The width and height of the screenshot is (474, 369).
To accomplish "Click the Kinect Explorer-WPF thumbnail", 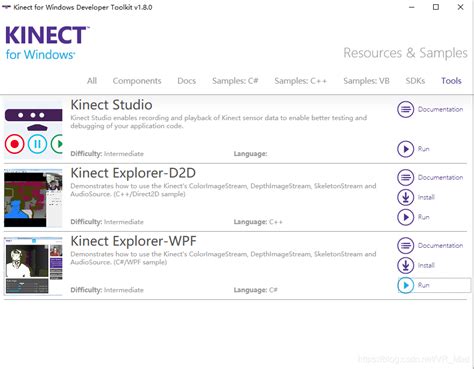I will (x=33, y=266).
